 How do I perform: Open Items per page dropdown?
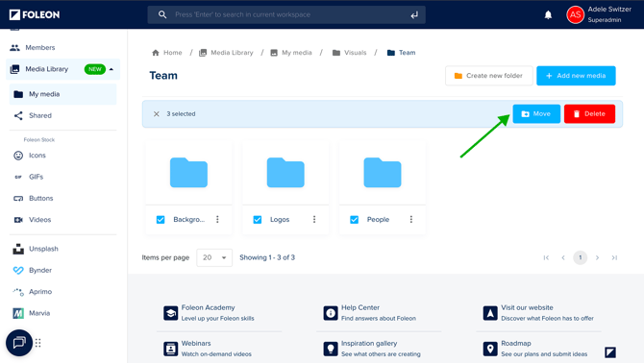pos(214,257)
